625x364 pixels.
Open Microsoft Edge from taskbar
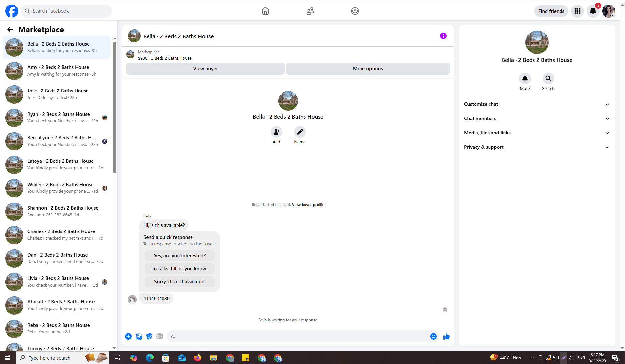coord(150,358)
